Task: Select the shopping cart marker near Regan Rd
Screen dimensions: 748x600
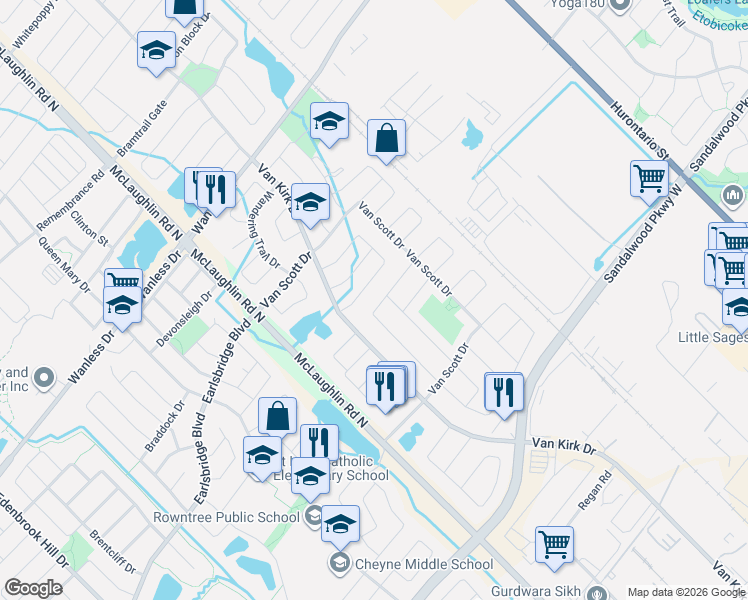Action: tap(554, 547)
